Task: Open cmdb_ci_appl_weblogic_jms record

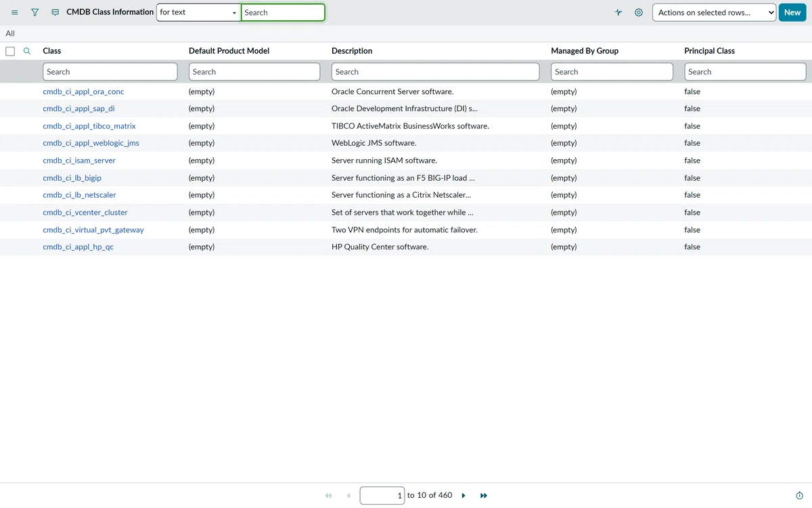Action: [91, 143]
